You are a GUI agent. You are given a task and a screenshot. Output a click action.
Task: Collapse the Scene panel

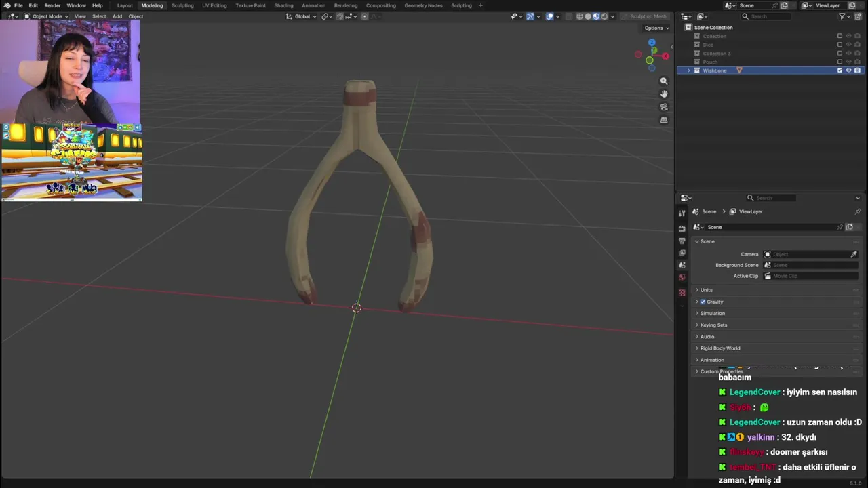(x=707, y=241)
